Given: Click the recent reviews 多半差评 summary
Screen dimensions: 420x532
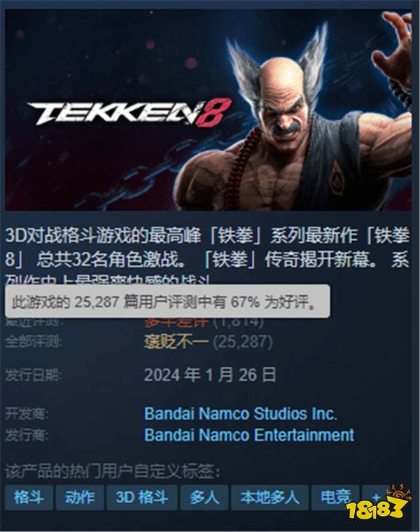Looking at the screenshot, I should [176, 322].
